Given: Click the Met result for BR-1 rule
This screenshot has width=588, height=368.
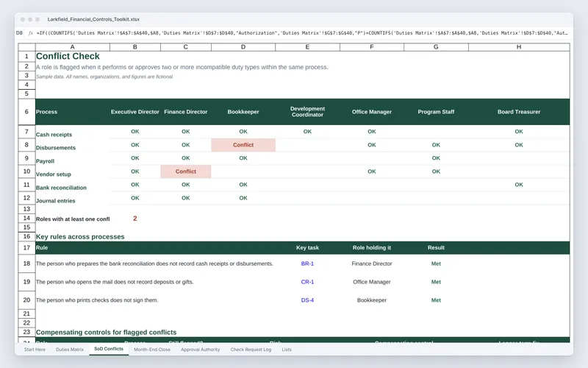Looking at the screenshot, I should [436, 263].
